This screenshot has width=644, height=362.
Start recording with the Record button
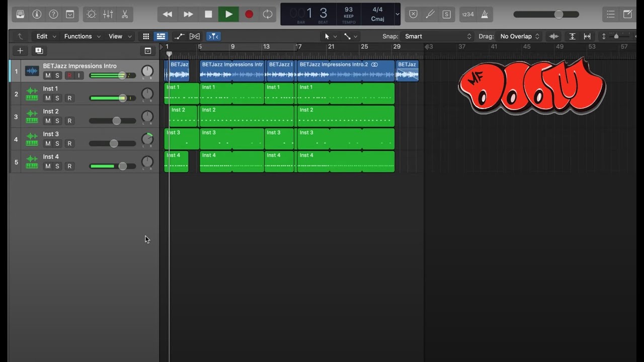click(x=249, y=14)
